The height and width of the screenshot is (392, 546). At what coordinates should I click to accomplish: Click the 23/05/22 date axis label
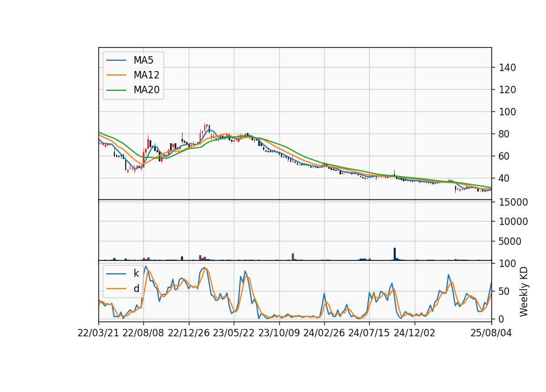234,333
